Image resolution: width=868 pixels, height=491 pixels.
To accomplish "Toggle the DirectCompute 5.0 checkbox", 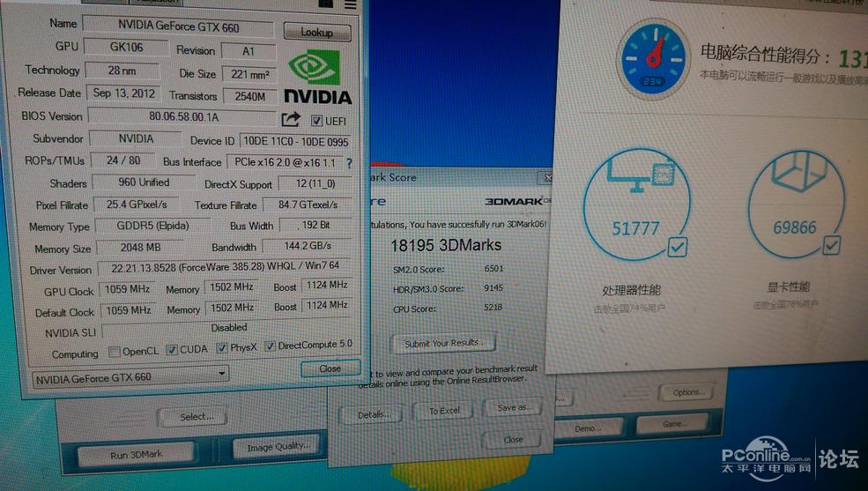I will [270, 346].
